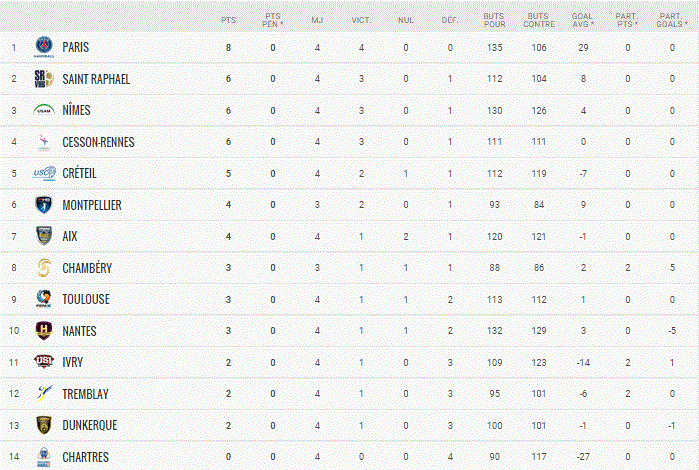699x470 pixels.
Task: Open the CESSON-RENNES team name
Action: pyautogui.click(x=99, y=142)
